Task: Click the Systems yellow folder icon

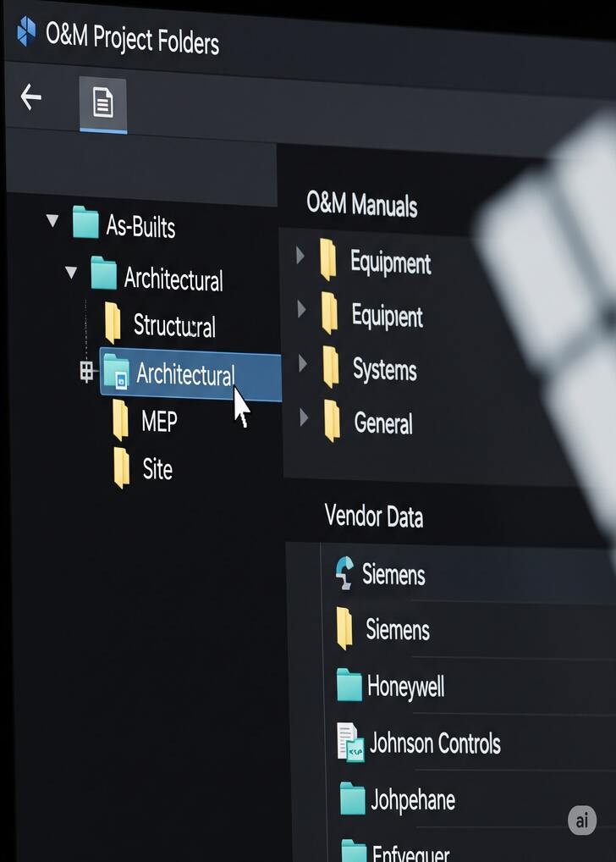Action: point(330,367)
